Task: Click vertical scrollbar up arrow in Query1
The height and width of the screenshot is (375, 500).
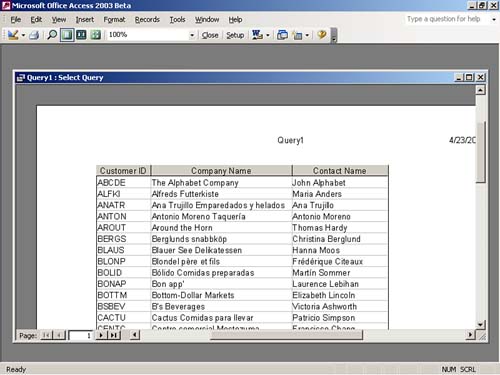Action: [x=480, y=90]
